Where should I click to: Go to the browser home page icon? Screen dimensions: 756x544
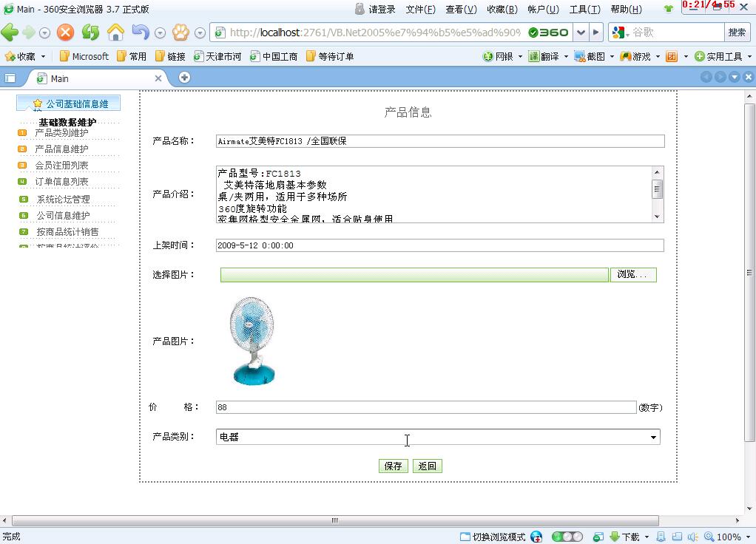[x=115, y=33]
